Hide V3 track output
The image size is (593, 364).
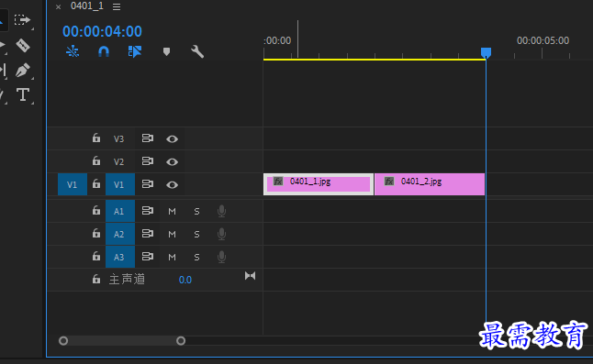click(x=172, y=139)
